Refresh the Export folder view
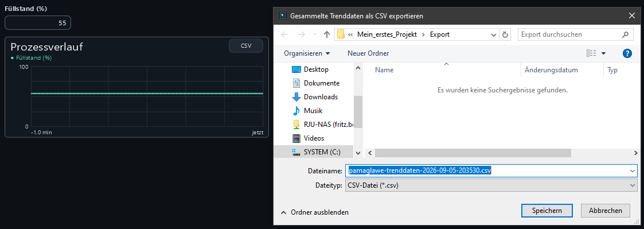644x229 pixels. coord(505,34)
